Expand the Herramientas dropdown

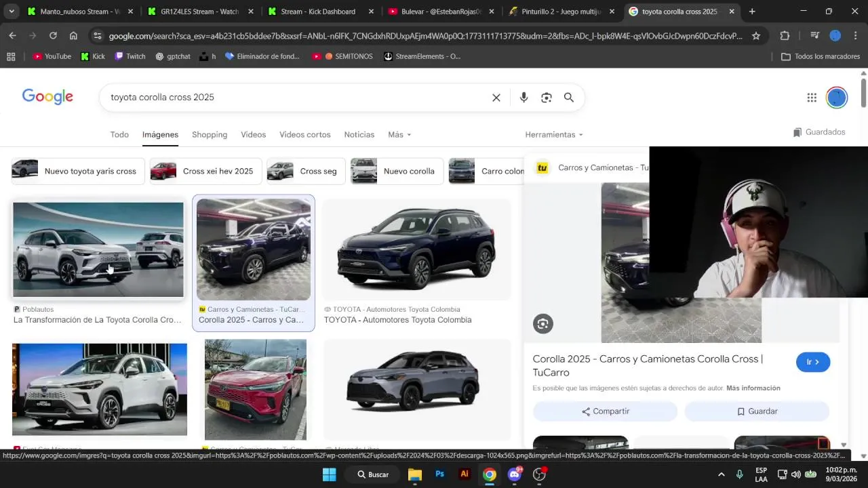[x=553, y=135]
